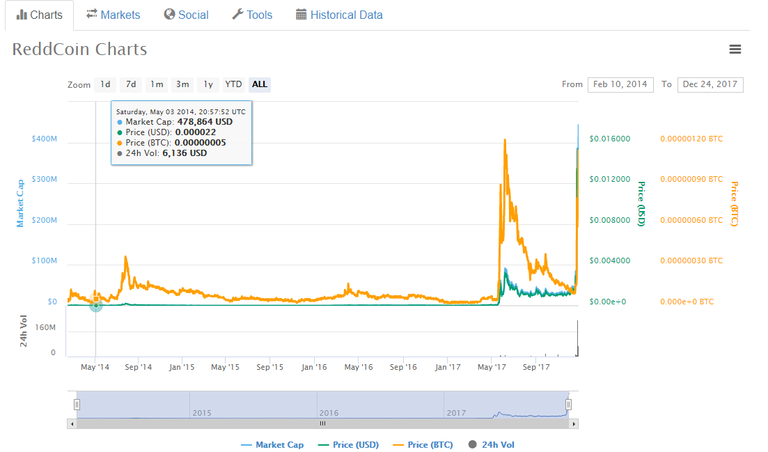Switch to the Charts tab
768x452 pixels.
coord(40,15)
